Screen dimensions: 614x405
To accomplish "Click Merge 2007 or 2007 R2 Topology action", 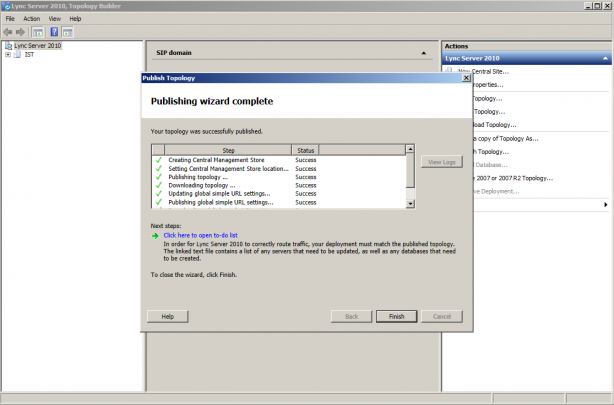I will pyautogui.click(x=513, y=178).
